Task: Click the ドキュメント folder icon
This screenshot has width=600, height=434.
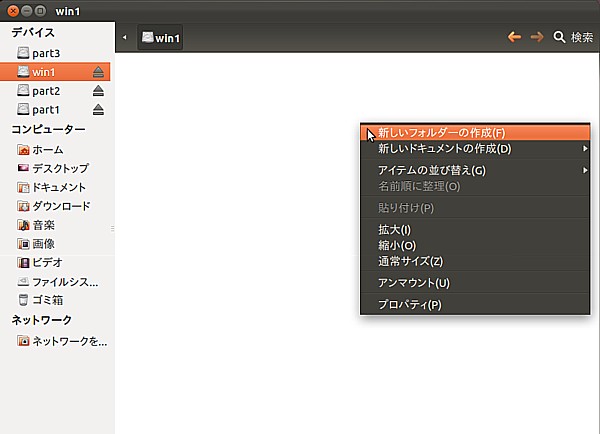Action: point(23,187)
